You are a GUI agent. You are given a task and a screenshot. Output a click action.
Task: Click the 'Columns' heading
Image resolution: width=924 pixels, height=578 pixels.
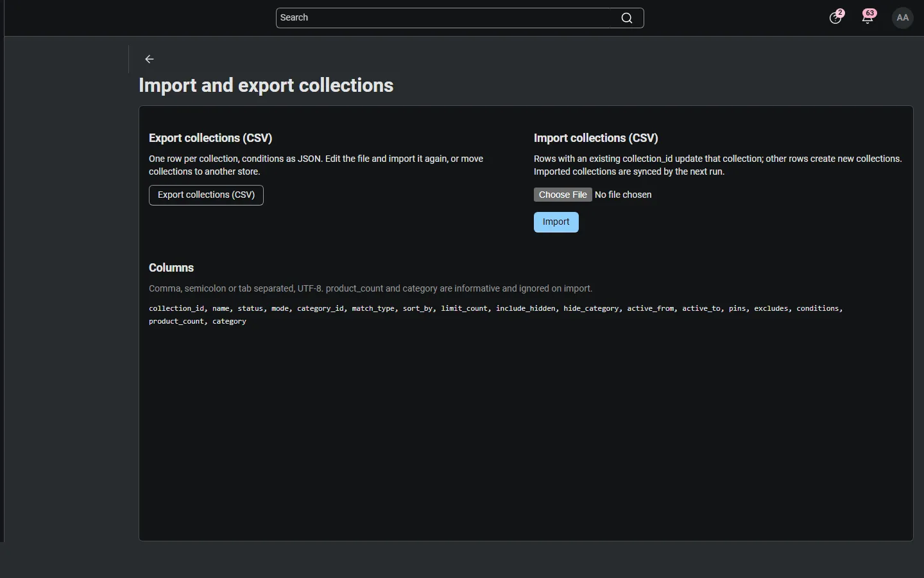point(171,268)
